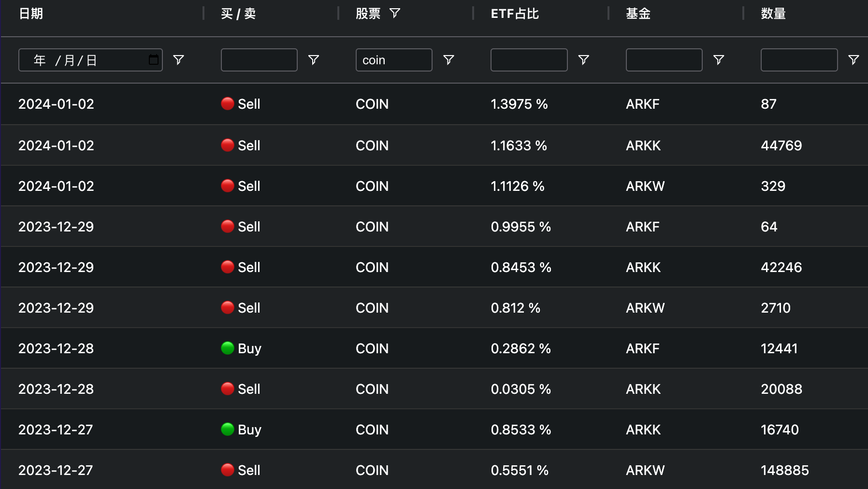Open the calendar picker in the date field
Viewport: 868px width, 489px height.
click(x=154, y=59)
